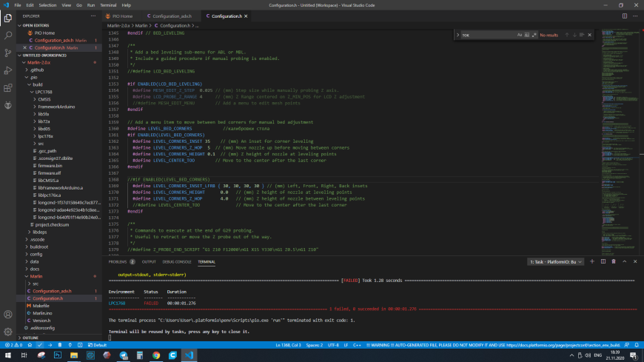Open the platformio.org docs link in status bar
Screen dimensions: 644x362
click(x=494, y=345)
